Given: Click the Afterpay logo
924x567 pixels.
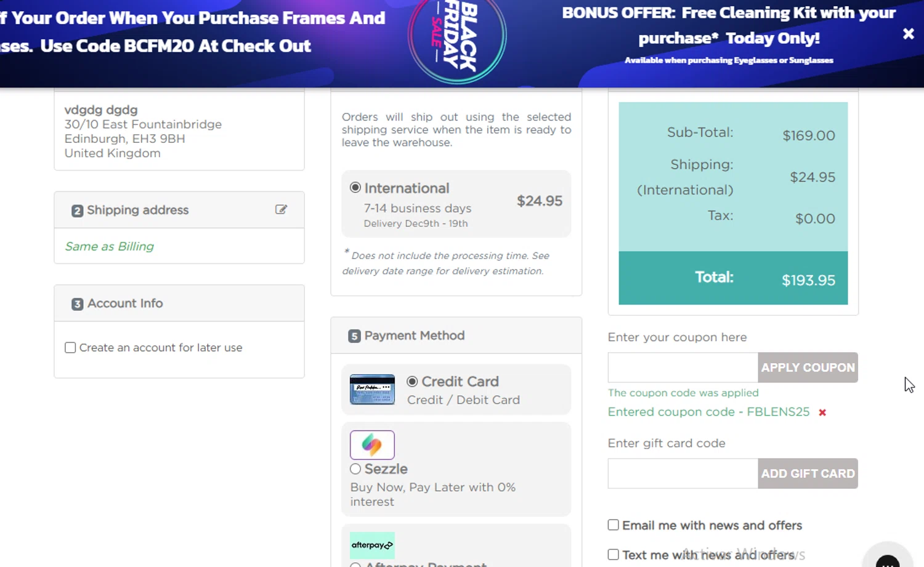Looking at the screenshot, I should (x=372, y=545).
